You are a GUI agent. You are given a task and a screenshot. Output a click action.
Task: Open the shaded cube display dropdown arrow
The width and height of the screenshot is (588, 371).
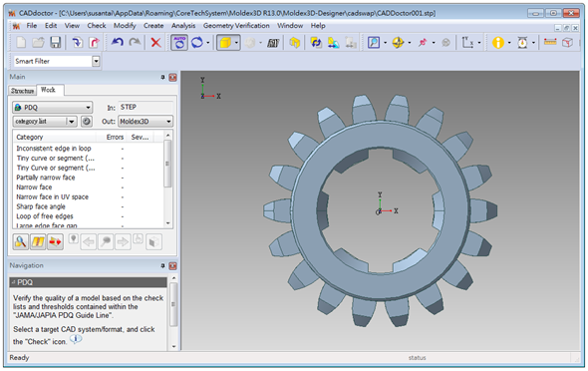click(x=236, y=43)
